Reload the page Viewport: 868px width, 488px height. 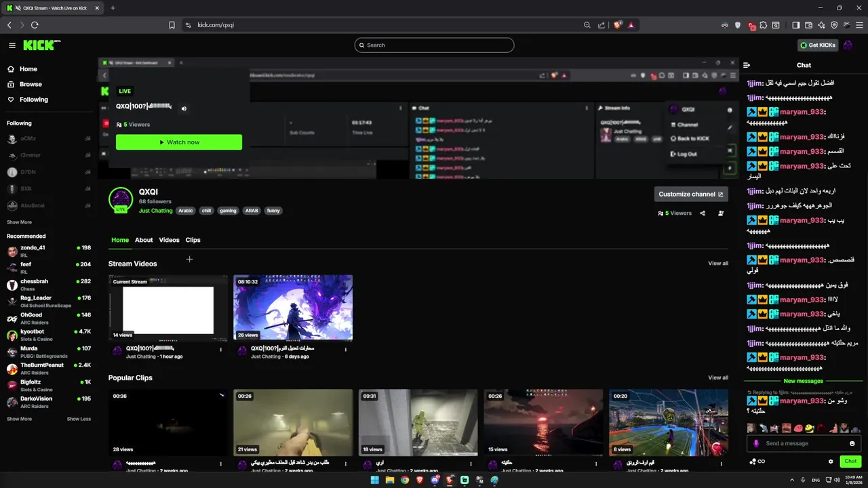(35, 25)
